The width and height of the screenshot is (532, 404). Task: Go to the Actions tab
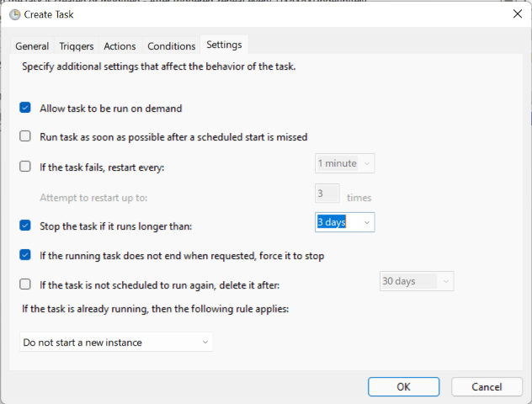120,46
